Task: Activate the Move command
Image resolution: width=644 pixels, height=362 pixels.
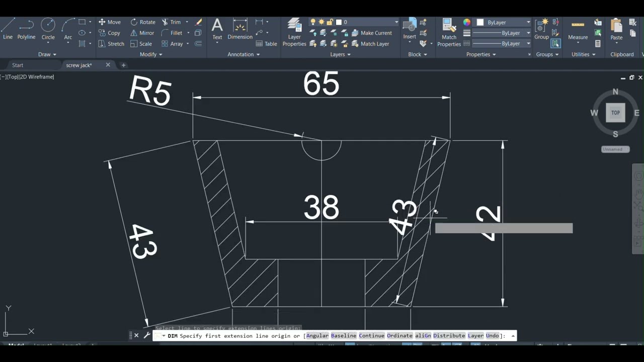Action: (x=109, y=22)
